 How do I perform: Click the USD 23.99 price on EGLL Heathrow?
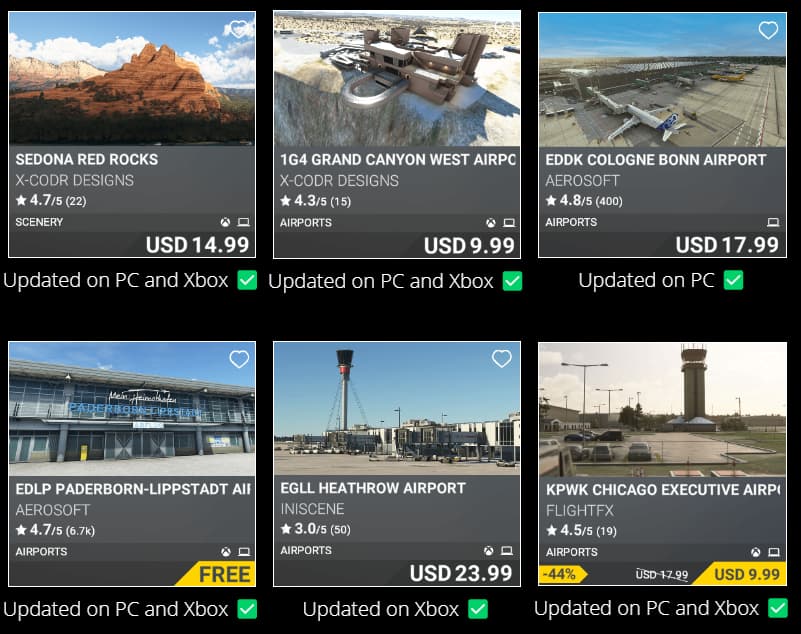461,573
